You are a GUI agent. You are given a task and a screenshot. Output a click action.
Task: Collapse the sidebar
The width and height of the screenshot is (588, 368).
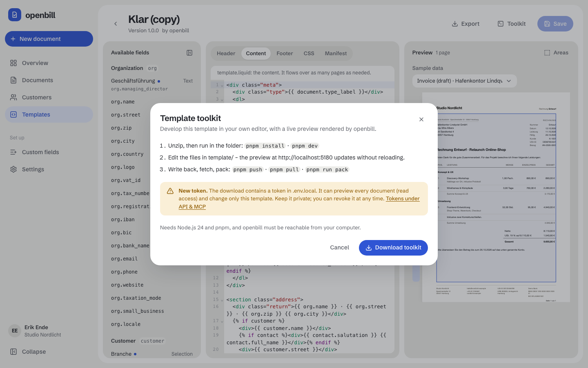(x=49, y=352)
